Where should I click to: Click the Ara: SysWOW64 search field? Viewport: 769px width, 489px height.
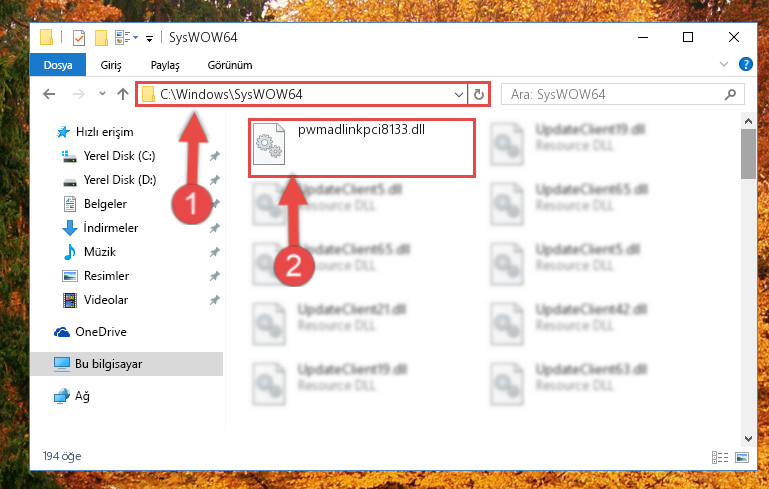click(x=613, y=94)
